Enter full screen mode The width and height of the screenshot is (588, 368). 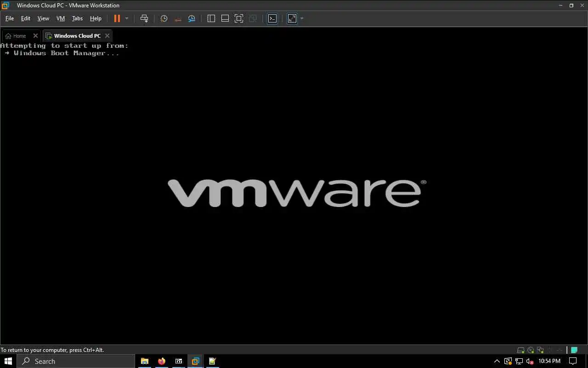coord(239,18)
